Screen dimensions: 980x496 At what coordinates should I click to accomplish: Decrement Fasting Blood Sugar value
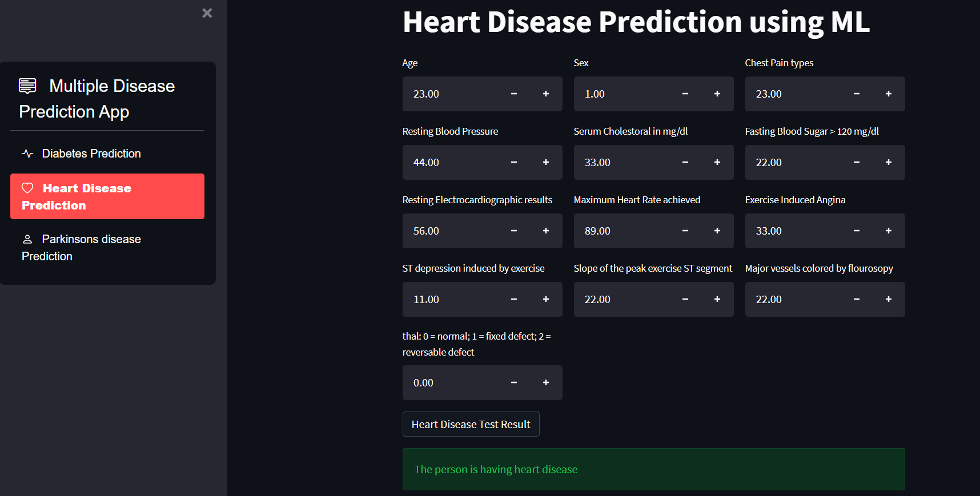856,162
